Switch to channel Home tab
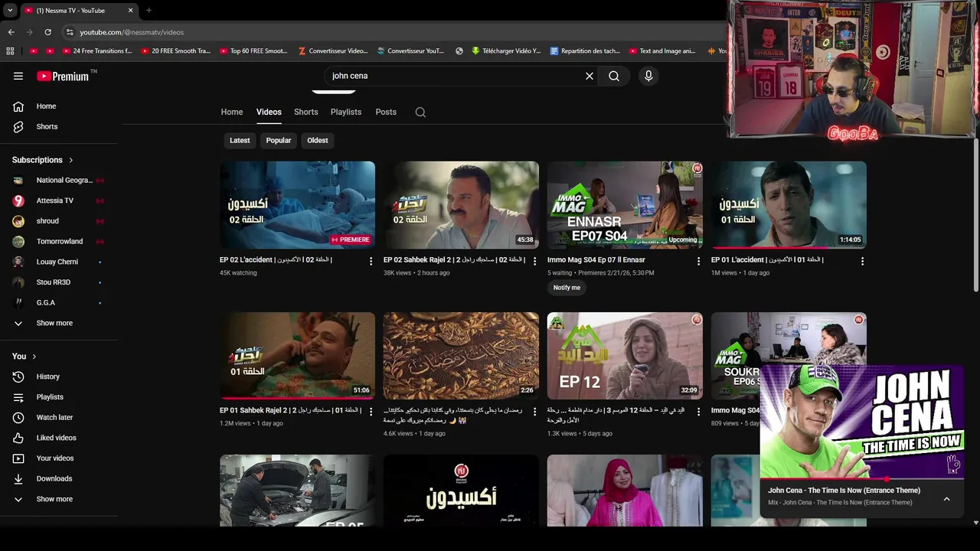 tap(232, 112)
